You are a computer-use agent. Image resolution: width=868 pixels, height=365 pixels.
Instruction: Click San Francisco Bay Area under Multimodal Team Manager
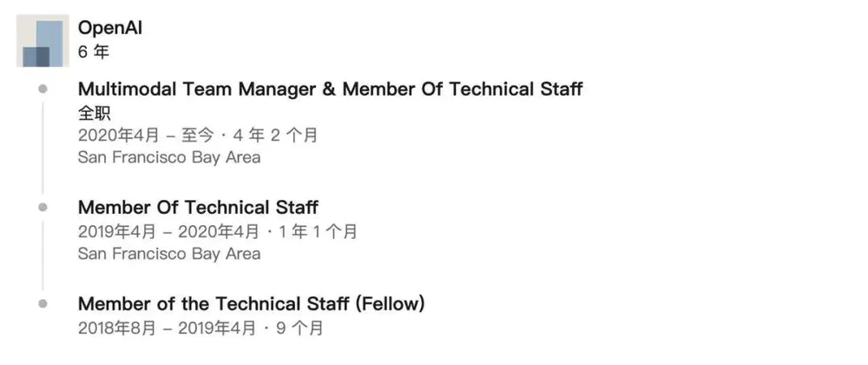pyautogui.click(x=168, y=157)
